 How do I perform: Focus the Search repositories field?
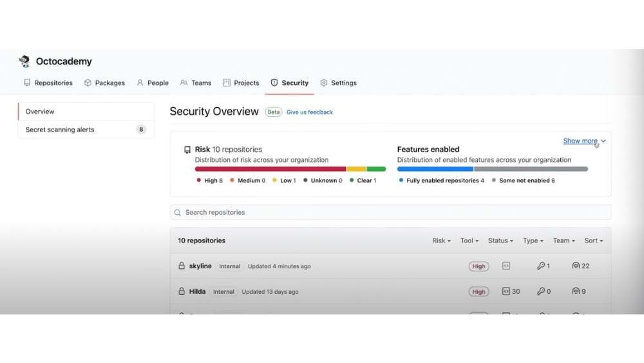click(391, 213)
